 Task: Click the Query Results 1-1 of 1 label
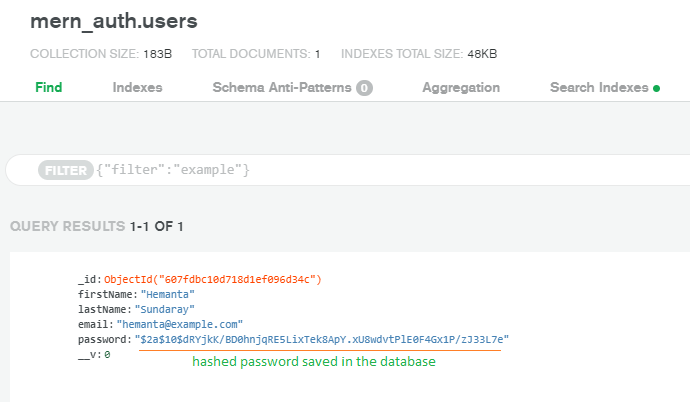[x=97, y=227]
